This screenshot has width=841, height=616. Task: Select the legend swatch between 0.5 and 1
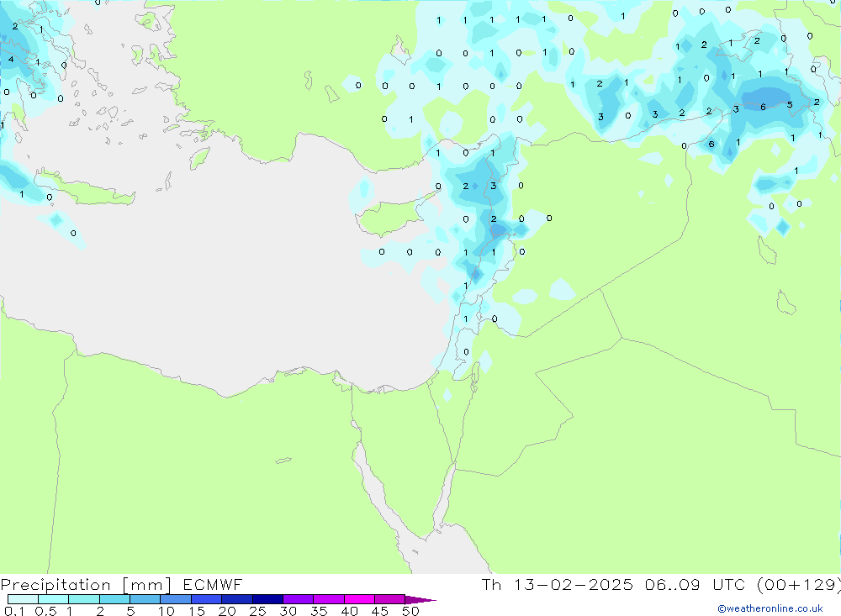54,599
